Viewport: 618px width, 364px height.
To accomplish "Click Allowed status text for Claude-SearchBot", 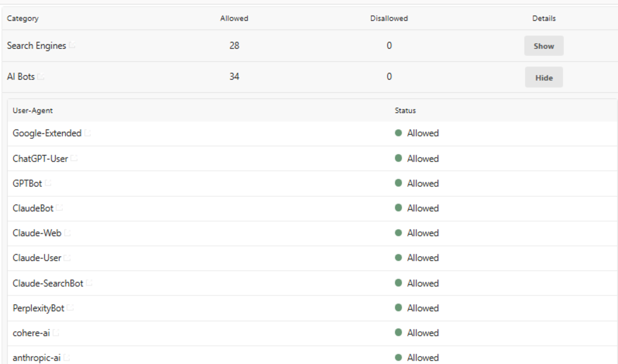I will (x=423, y=283).
